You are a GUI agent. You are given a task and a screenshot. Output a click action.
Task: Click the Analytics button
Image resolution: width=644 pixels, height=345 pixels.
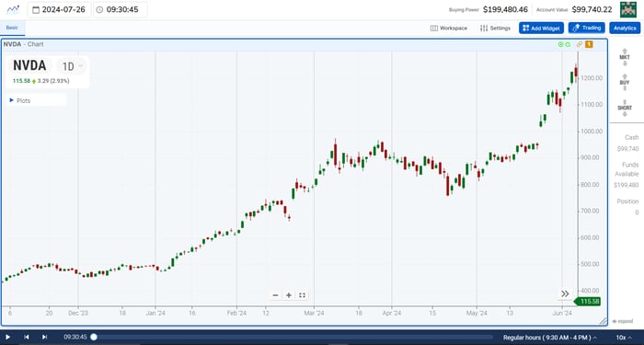click(625, 28)
